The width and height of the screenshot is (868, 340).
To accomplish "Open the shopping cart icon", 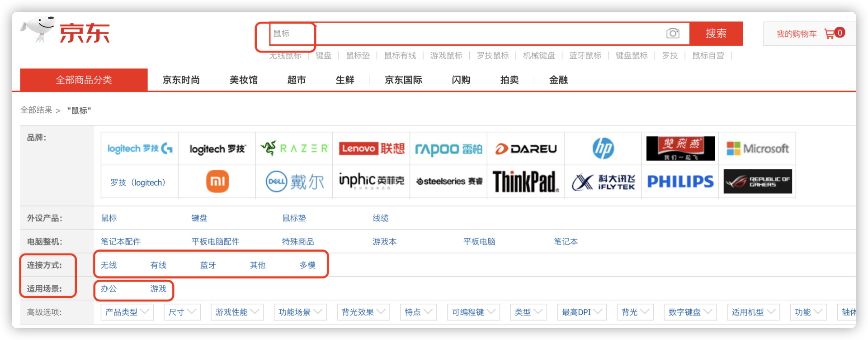I will coord(830,34).
